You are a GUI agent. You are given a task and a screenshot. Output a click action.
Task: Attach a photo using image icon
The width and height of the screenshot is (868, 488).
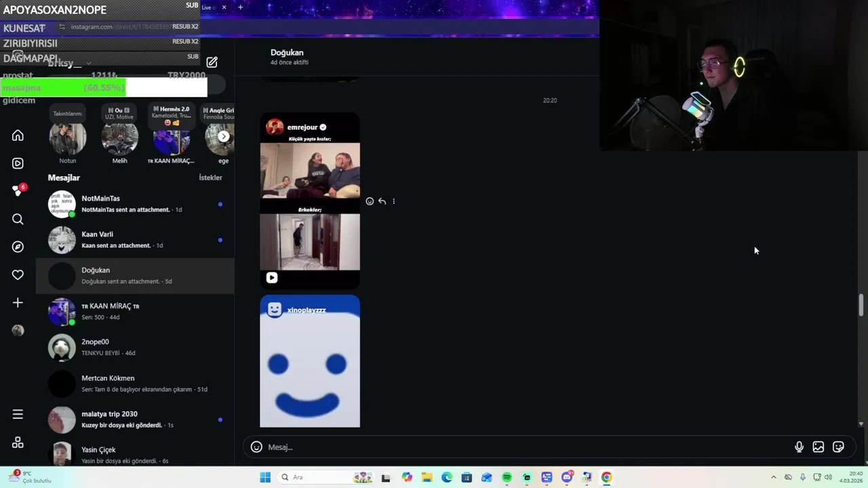tap(818, 447)
